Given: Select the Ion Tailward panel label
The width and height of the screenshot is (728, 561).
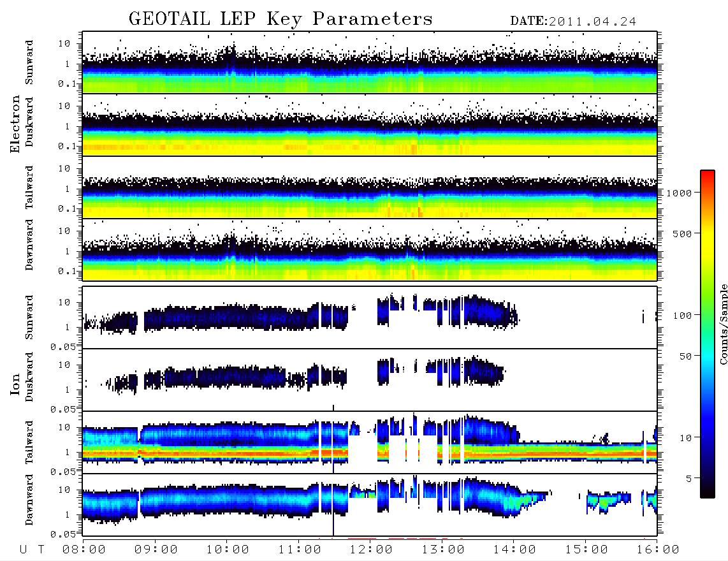Looking at the screenshot, I should tap(29, 442).
